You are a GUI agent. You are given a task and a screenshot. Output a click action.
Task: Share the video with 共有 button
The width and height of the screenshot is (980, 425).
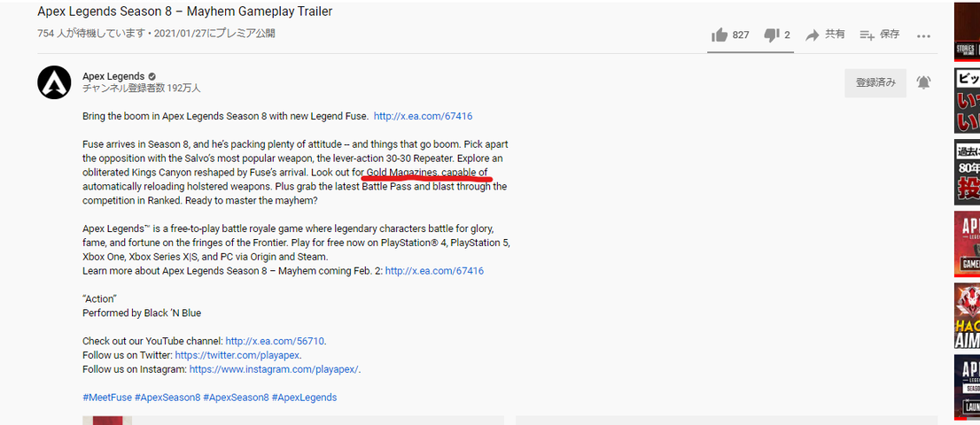click(825, 35)
